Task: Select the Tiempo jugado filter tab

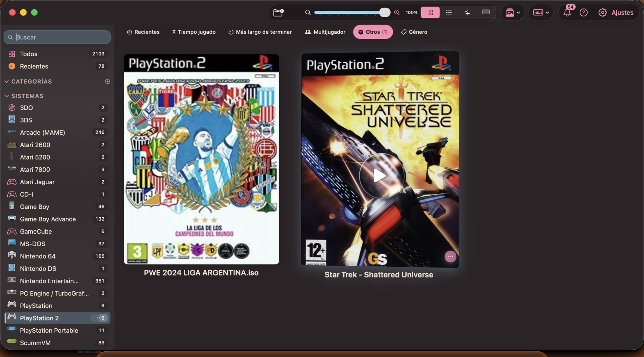Action: (x=194, y=32)
